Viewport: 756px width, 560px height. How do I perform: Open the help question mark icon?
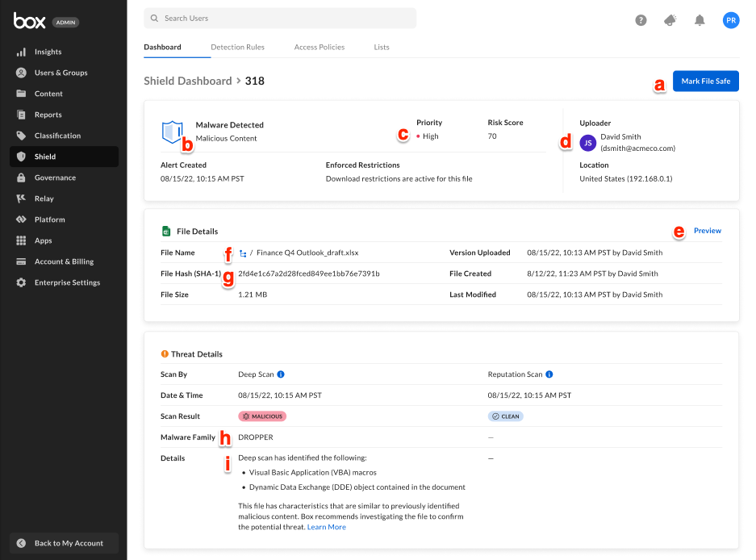[641, 20]
